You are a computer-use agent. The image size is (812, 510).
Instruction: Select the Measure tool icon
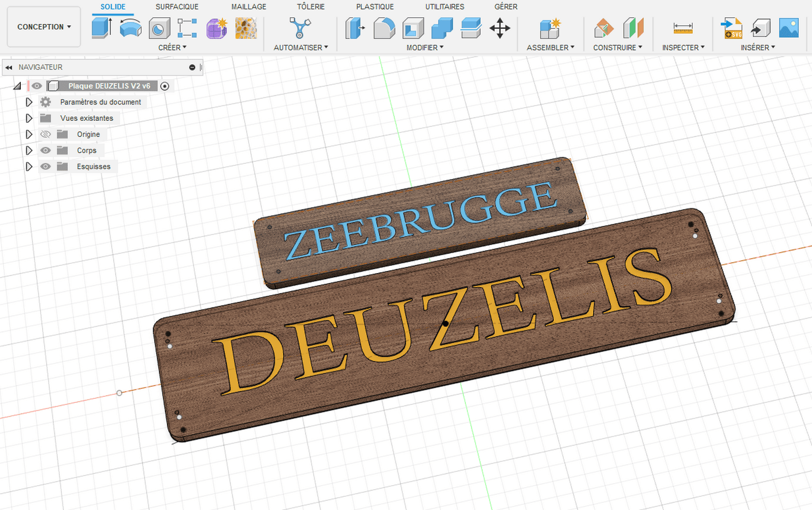click(x=683, y=28)
